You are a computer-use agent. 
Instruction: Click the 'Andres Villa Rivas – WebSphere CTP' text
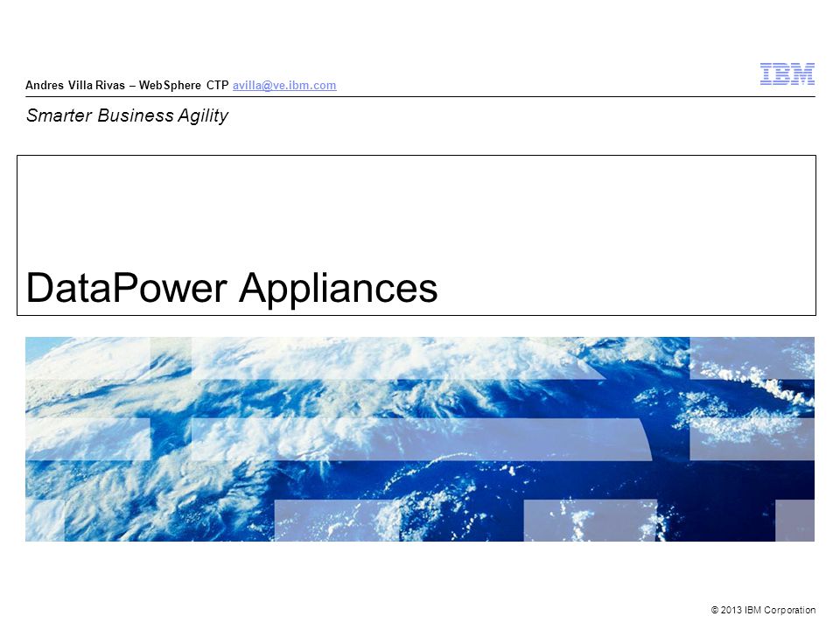pyautogui.click(x=127, y=85)
